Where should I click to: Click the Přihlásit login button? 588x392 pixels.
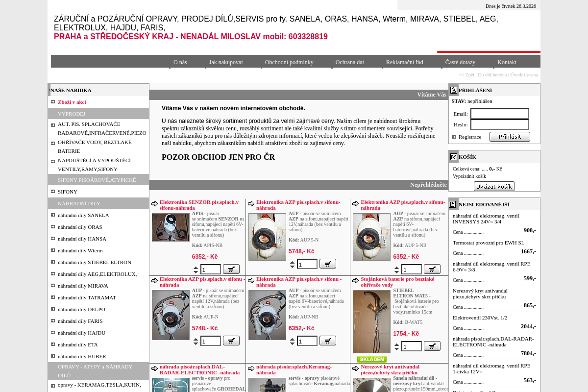pyautogui.click(x=510, y=137)
